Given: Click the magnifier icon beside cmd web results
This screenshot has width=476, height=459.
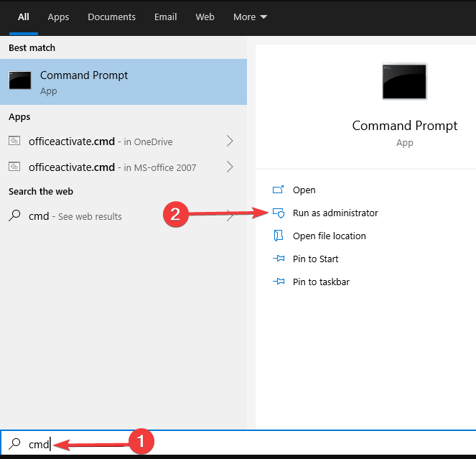Looking at the screenshot, I should [x=14, y=215].
